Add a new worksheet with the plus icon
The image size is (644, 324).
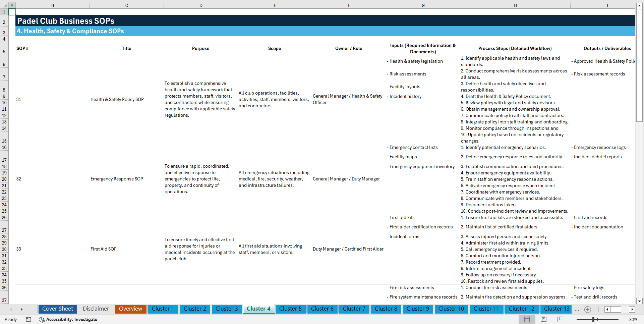click(587, 309)
